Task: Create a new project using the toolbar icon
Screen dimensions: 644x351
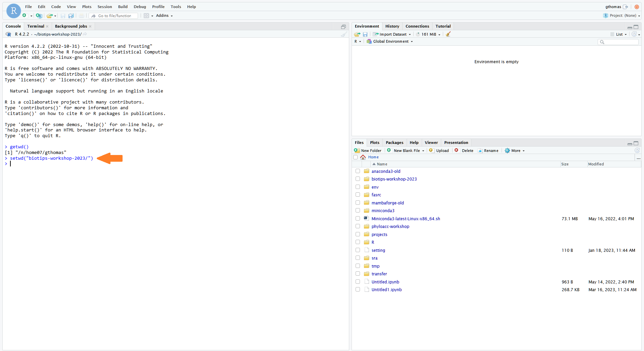Action: [x=39, y=16]
